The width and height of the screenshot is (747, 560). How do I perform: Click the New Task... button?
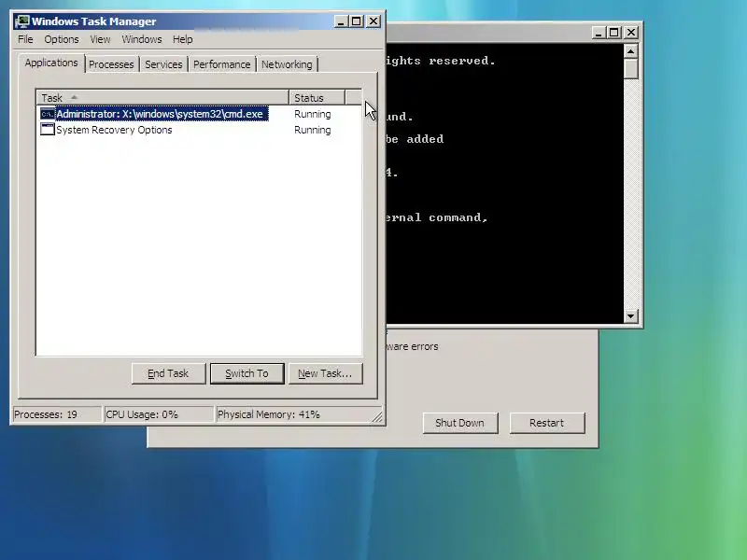pos(325,373)
